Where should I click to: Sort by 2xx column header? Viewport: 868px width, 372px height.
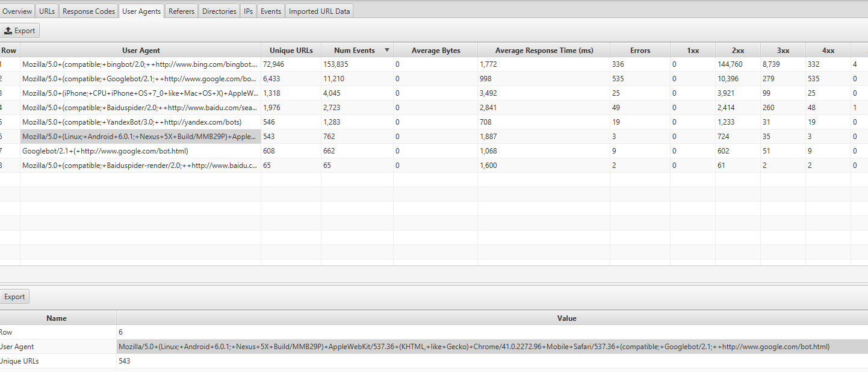click(738, 51)
